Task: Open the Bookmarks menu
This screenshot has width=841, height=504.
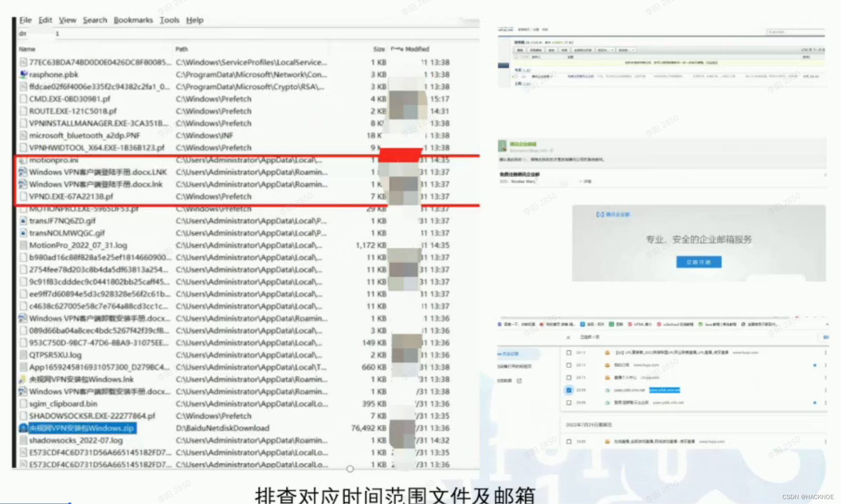Action: click(x=133, y=20)
